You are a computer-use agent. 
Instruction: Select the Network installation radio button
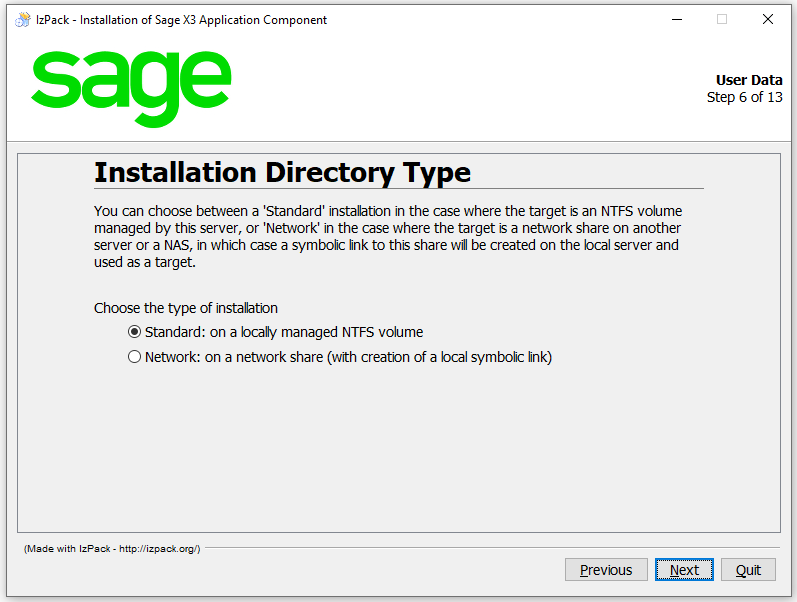135,357
